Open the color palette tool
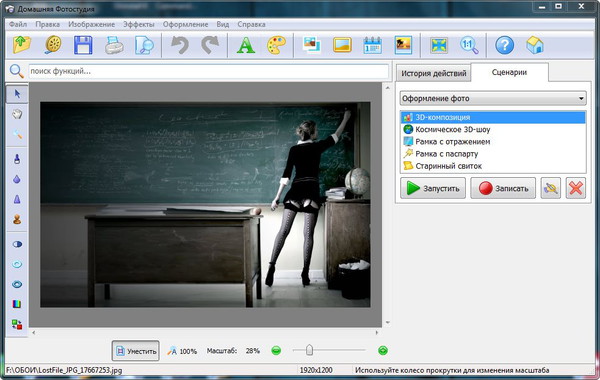 [276, 45]
